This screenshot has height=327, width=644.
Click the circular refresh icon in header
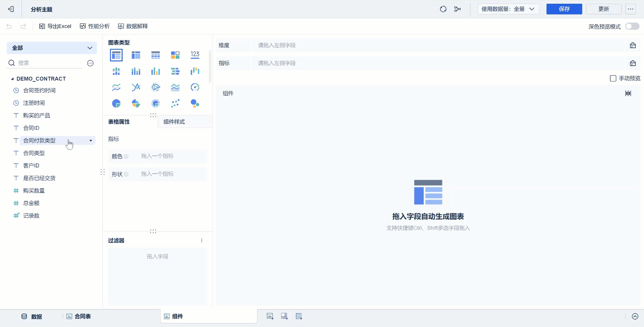coord(443,9)
